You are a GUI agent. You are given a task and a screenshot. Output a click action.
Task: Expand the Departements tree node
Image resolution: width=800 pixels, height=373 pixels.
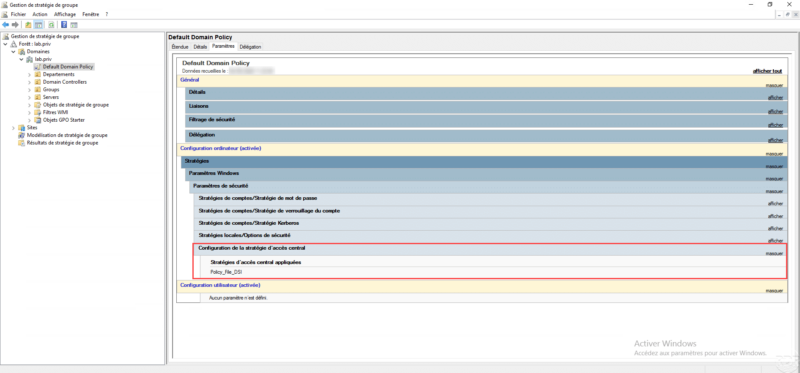click(30, 74)
